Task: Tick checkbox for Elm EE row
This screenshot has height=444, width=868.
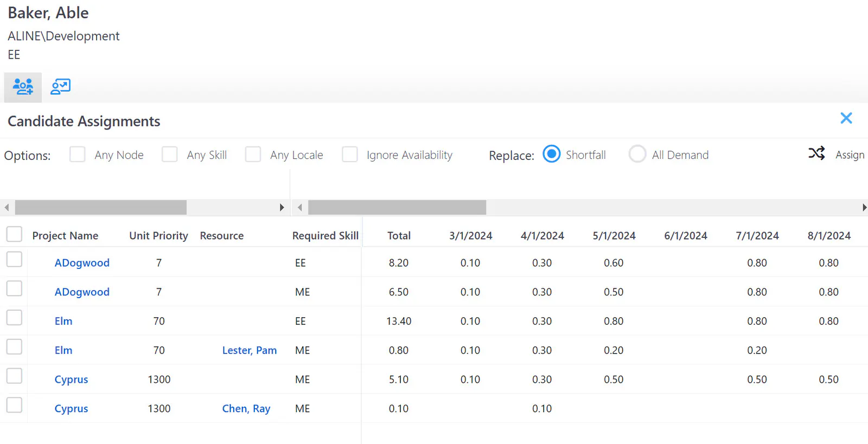Action: tap(14, 318)
